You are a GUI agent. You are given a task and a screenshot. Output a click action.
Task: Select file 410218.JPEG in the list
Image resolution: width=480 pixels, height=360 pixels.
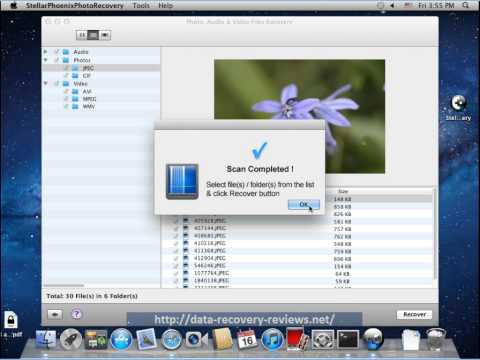point(210,243)
